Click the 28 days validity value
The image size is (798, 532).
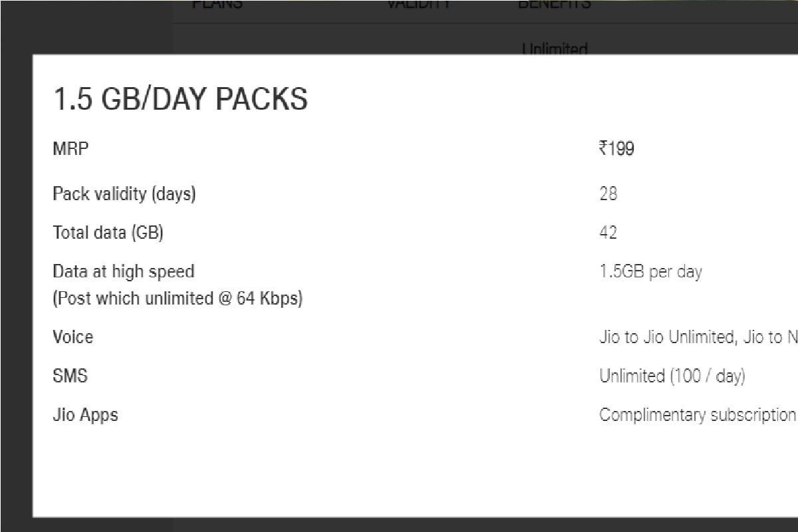(608, 194)
